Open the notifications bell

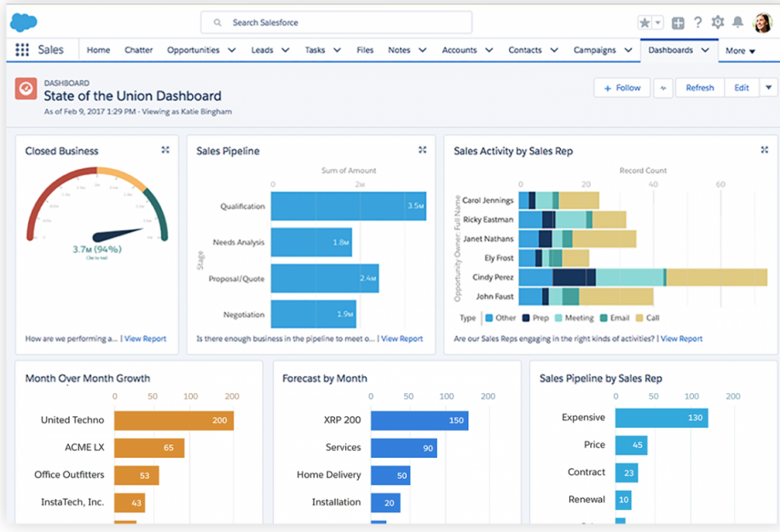pos(737,22)
